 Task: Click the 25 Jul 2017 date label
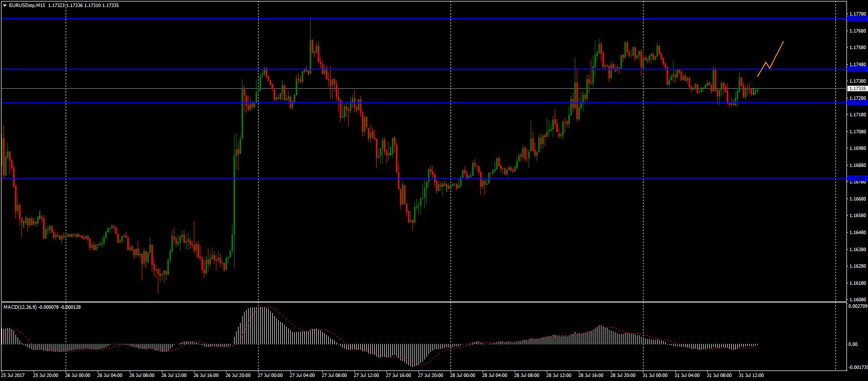13,375
